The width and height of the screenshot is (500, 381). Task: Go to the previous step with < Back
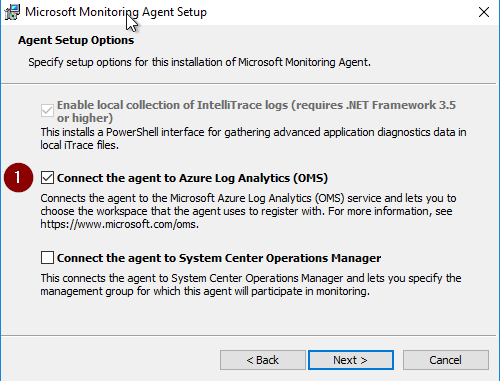[263, 360]
